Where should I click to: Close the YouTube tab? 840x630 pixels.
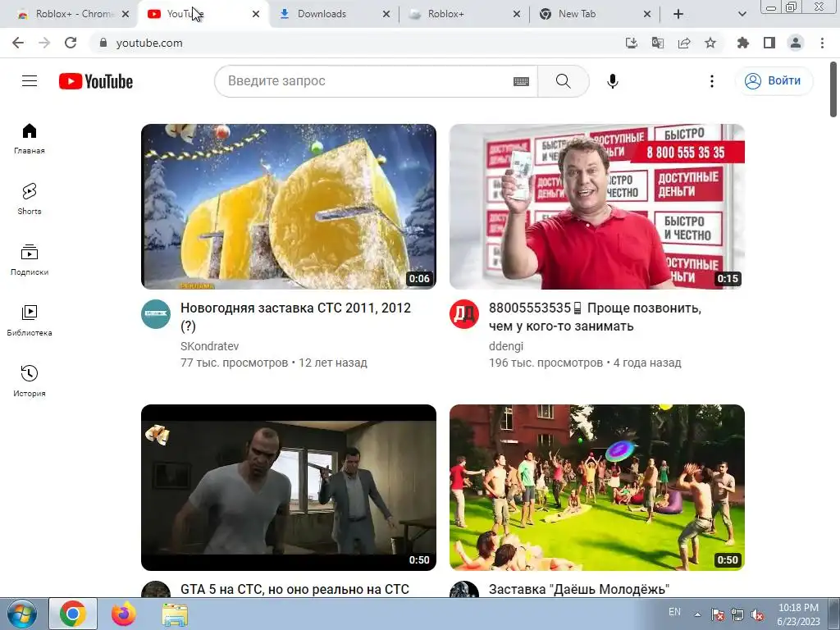256,14
